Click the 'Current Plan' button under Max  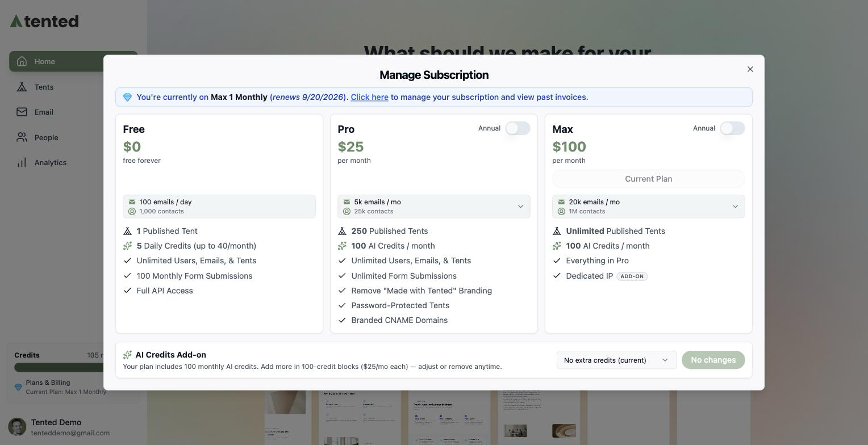pyautogui.click(x=649, y=179)
